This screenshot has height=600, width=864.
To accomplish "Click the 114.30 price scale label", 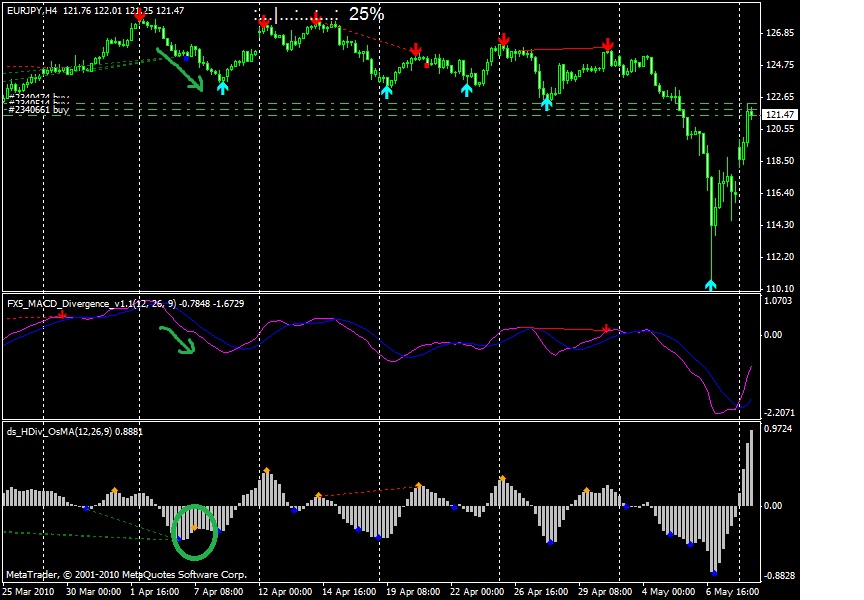I will tap(780, 224).
